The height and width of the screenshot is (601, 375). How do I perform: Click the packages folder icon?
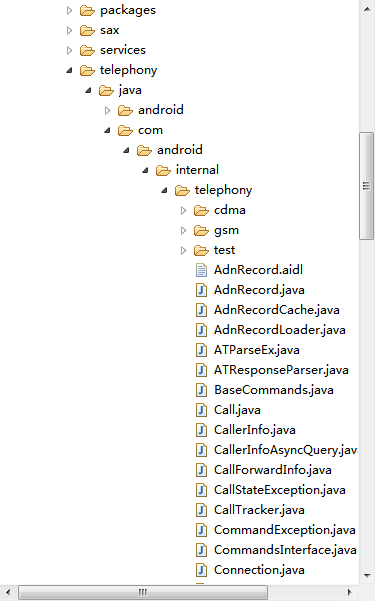click(87, 11)
